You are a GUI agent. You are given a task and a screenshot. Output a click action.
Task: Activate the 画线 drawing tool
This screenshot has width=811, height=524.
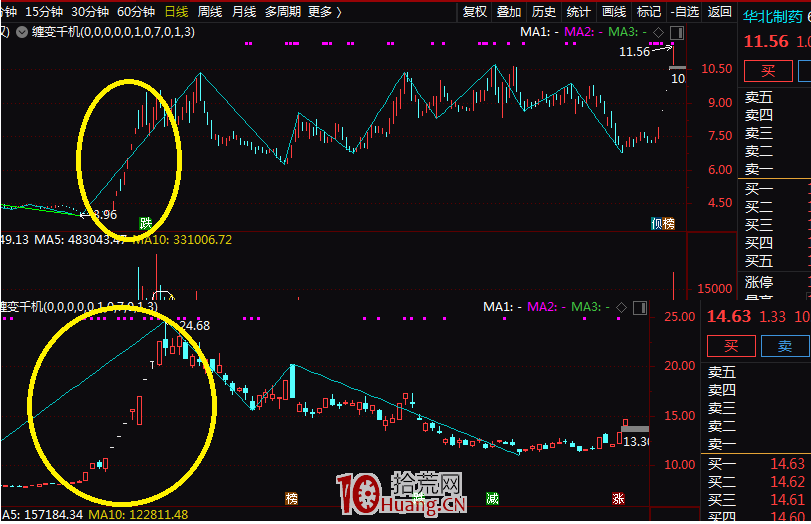(x=614, y=11)
